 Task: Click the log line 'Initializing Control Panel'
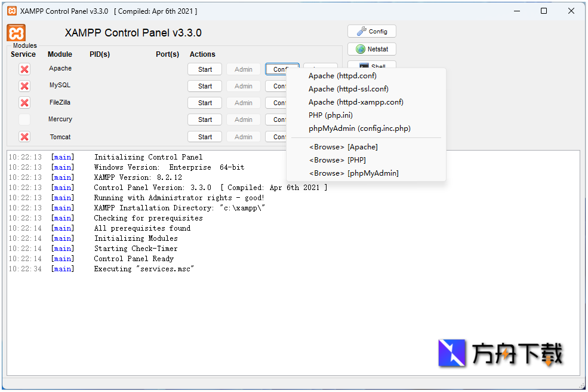coord(148,157)
